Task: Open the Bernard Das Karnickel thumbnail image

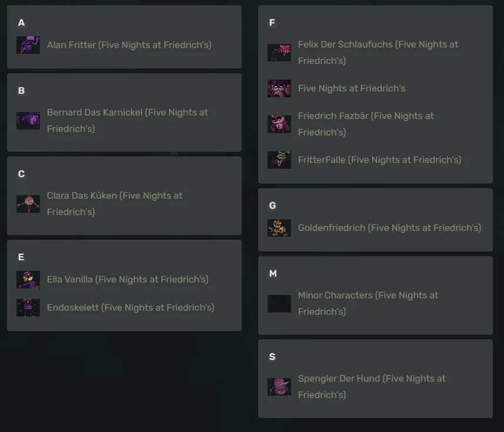Action: click(x=28, y=121)
